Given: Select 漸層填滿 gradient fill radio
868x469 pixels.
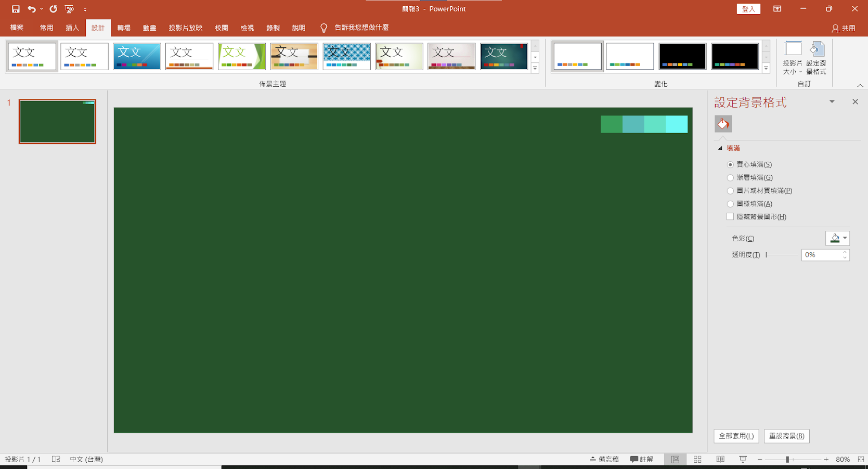Looking at the screenshot, I should tap(730, 178).
